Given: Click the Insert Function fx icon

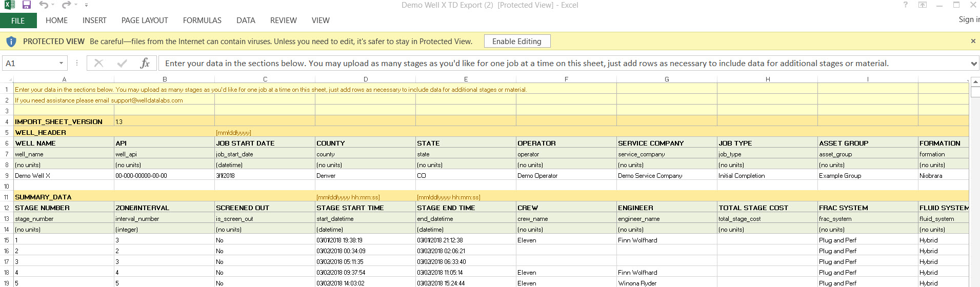Looking at the screenshot, I should click(145, 63).
